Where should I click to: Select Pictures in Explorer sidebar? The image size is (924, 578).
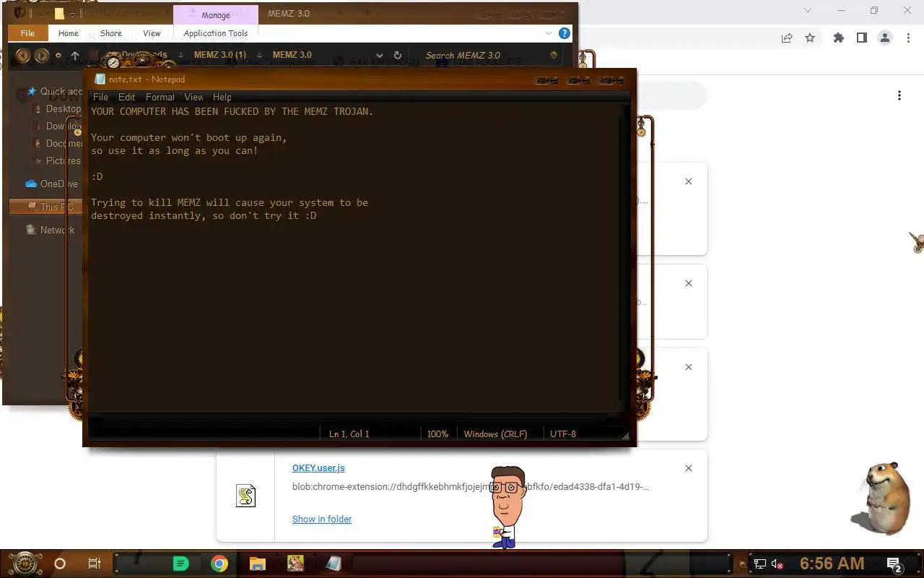(x=58, y=160)
